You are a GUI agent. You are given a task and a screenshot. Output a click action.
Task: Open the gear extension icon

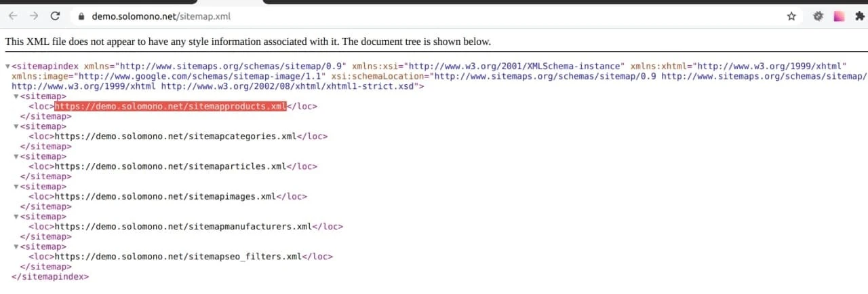point(818,16)
